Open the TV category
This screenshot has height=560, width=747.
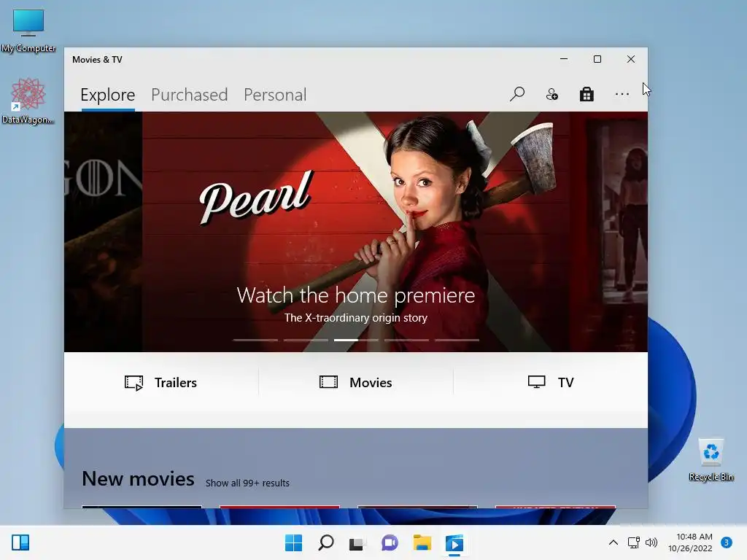tap(551, 382)
